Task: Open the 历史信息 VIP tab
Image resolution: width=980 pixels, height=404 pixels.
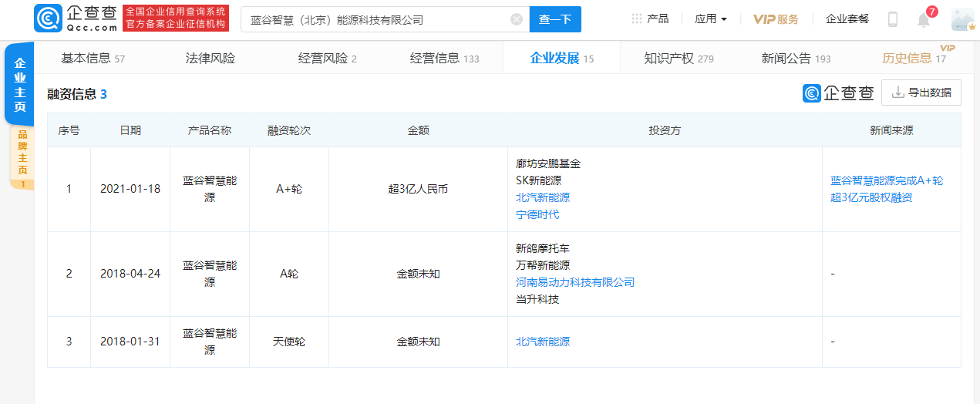Action: pyautogui.click(x=914, y=58)
